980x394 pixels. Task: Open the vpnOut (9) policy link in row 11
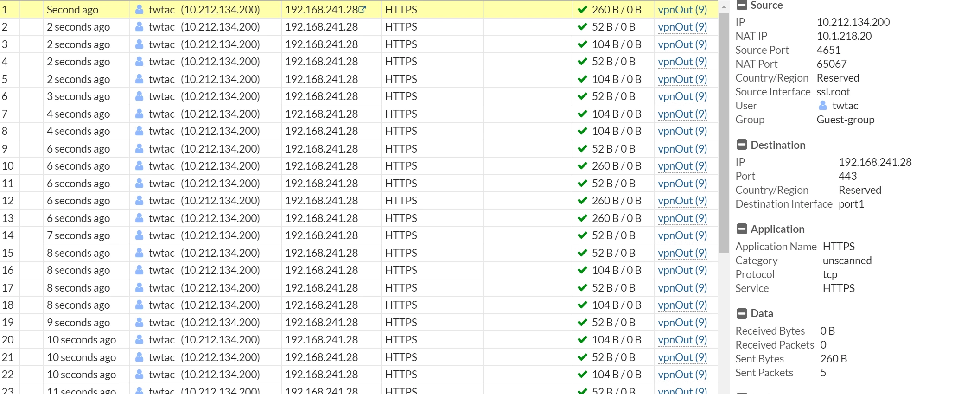click(682, 184)
